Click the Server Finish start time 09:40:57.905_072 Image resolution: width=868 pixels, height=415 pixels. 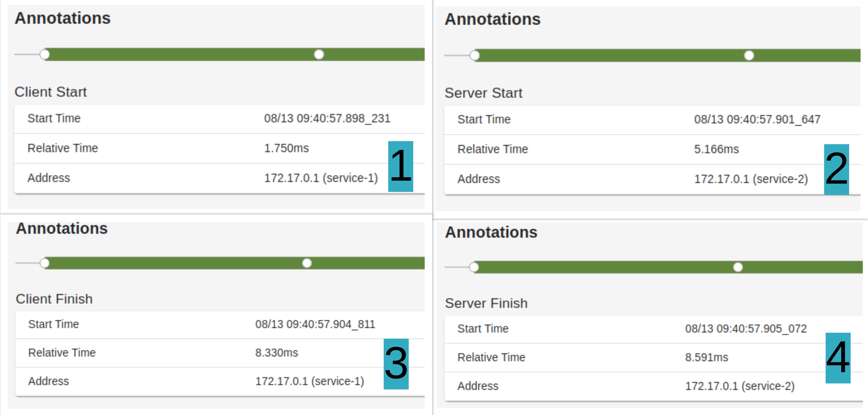(746, 329)
